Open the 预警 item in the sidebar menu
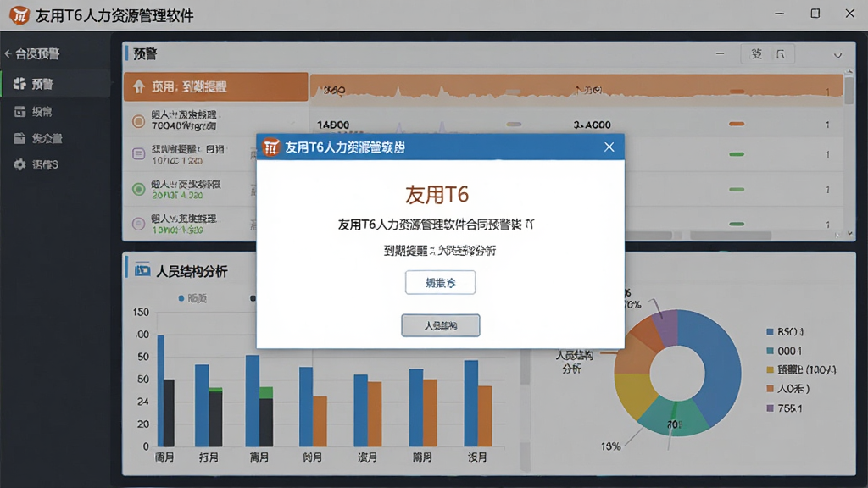This screenshot has height=488, width=868. [55, 84]
